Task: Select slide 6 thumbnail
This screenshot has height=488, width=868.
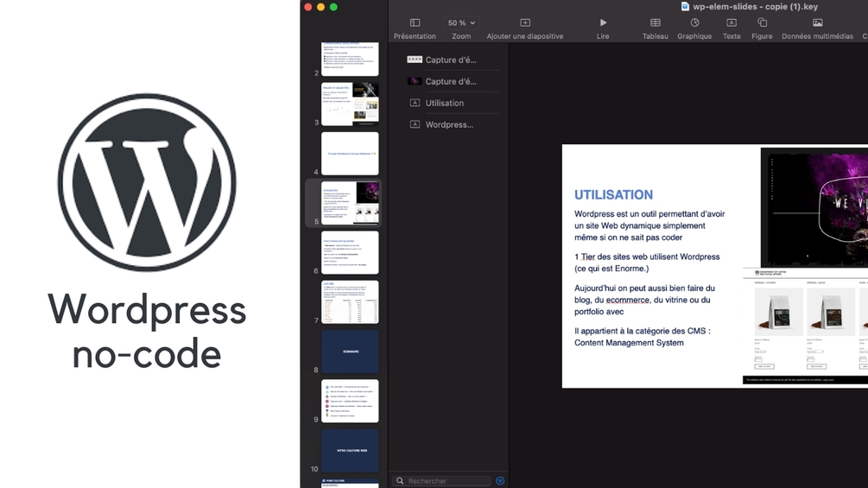Action: coord(350,252)
